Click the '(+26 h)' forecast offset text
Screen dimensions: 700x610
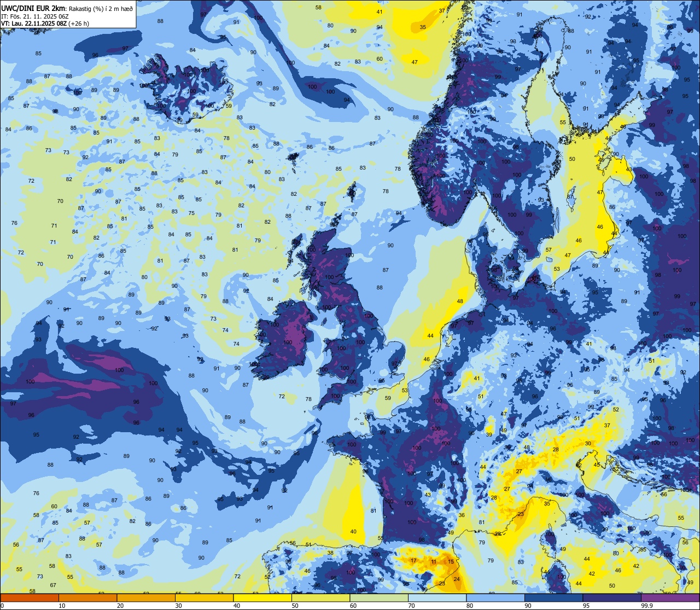tap(79, 24)
